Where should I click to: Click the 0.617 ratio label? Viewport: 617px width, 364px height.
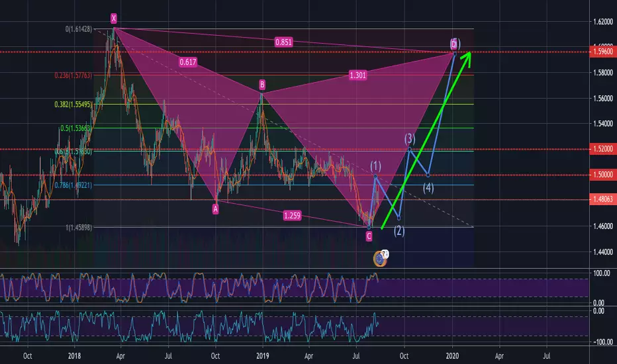click(x=188, y=62)
